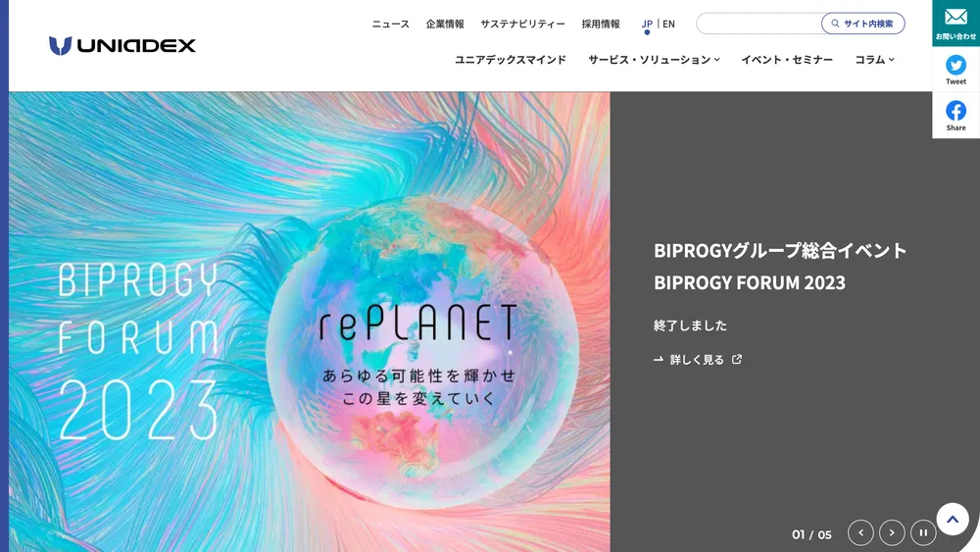Open the ニュース menu item
The image size is (980, 552).
(x=391, y=24)
